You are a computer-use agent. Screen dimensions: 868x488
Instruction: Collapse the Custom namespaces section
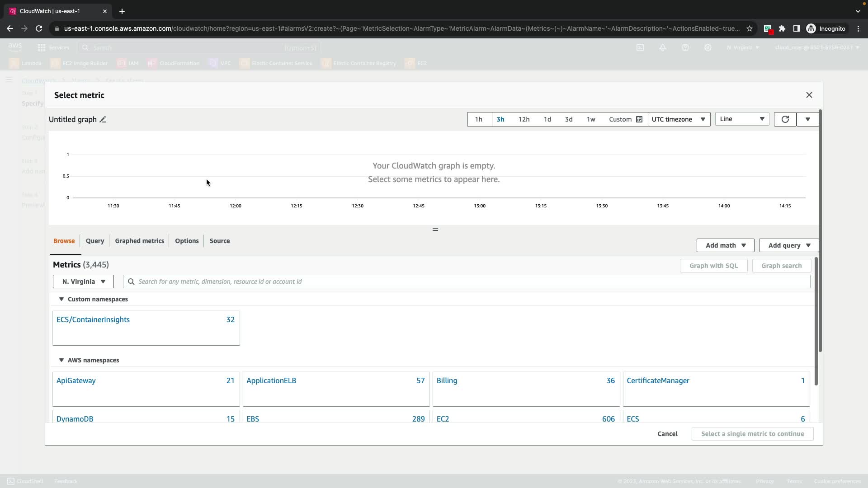pos(61,299)
